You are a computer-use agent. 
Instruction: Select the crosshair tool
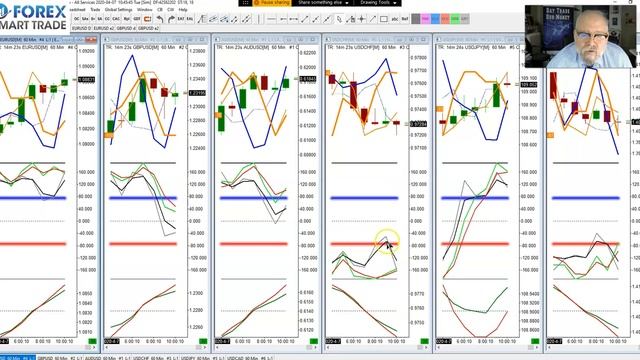(x=362, y=19)
